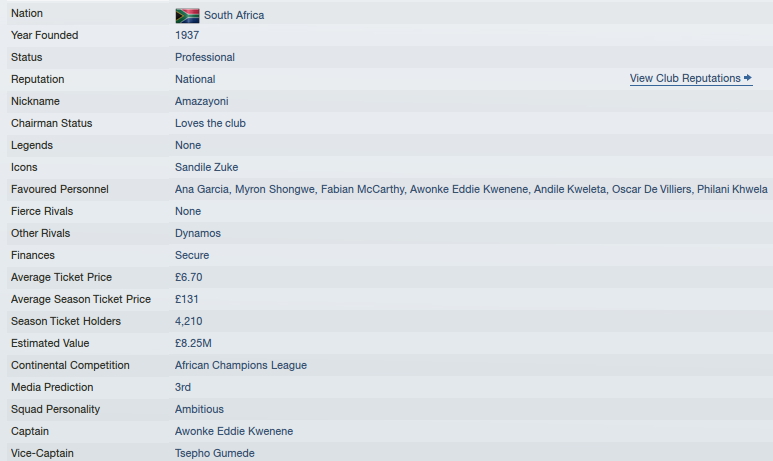The width and height of the screenshot is (773, 461).
Task: Click the arrow beside View Club Reputations
Action: click(748, 78)
